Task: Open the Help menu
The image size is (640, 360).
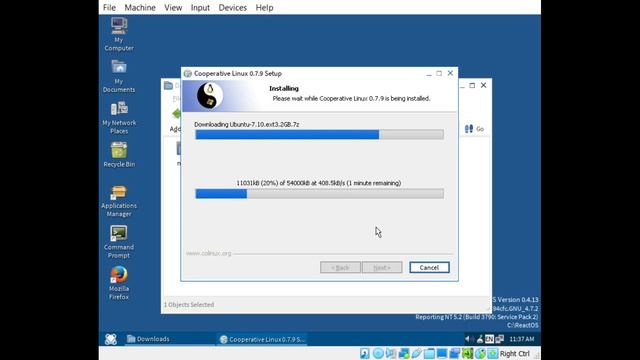Action: (264, 8)
